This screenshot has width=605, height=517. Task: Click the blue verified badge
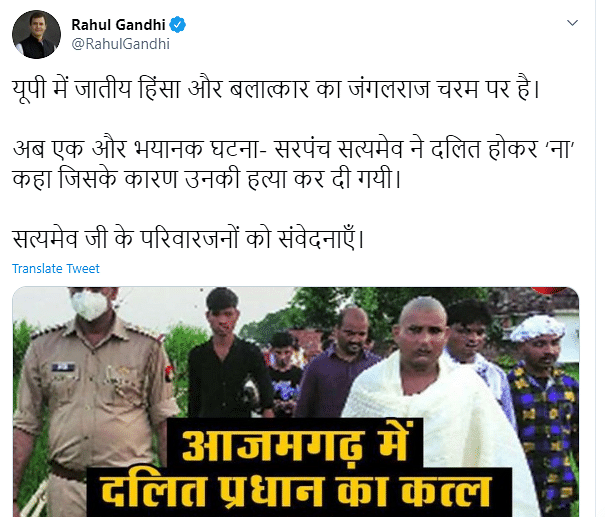[x=177, y=25]
